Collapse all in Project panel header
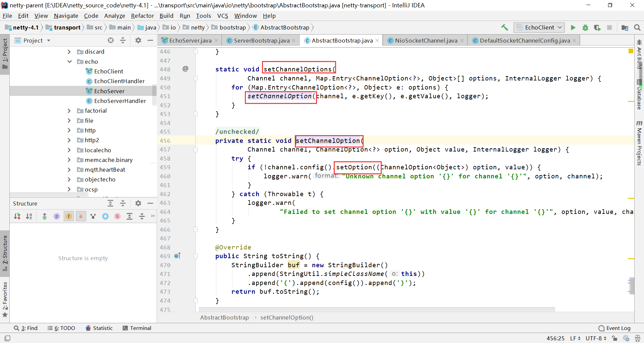The image size is (644, 343). pos(123,41)
